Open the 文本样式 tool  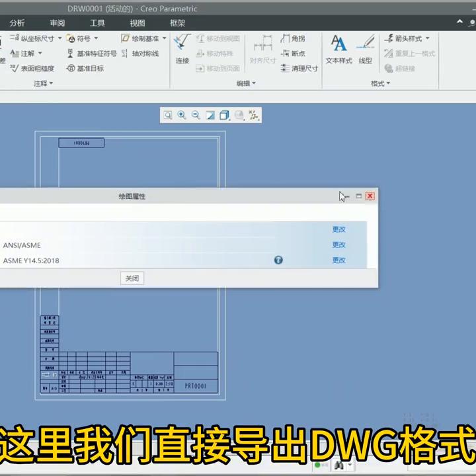pyautogui.click(x=338, y=48)
